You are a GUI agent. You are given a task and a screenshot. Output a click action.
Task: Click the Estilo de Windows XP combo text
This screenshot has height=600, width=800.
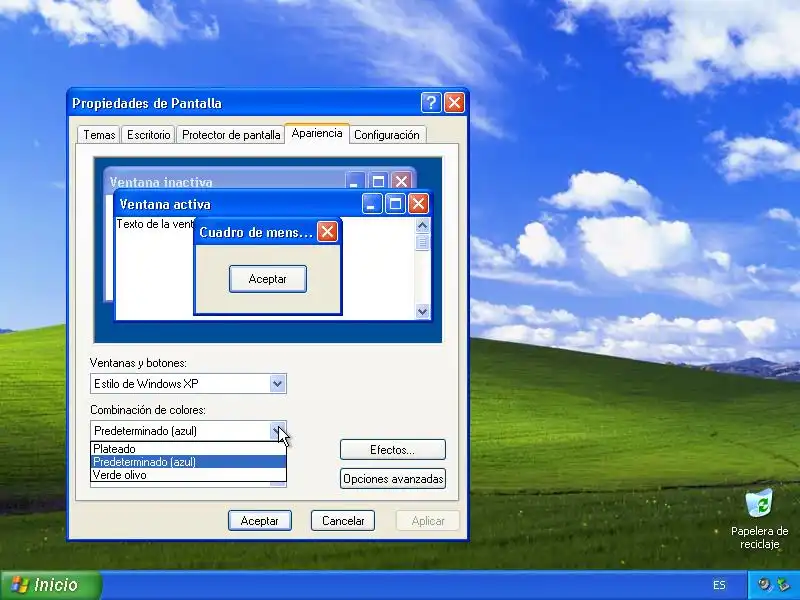[x=146, y=384]
